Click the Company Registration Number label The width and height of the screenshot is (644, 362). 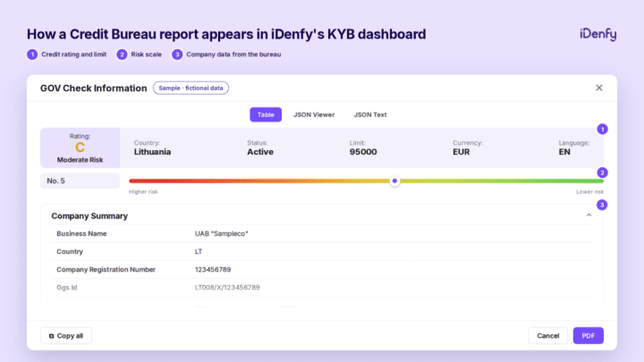(x=106, y=270)
